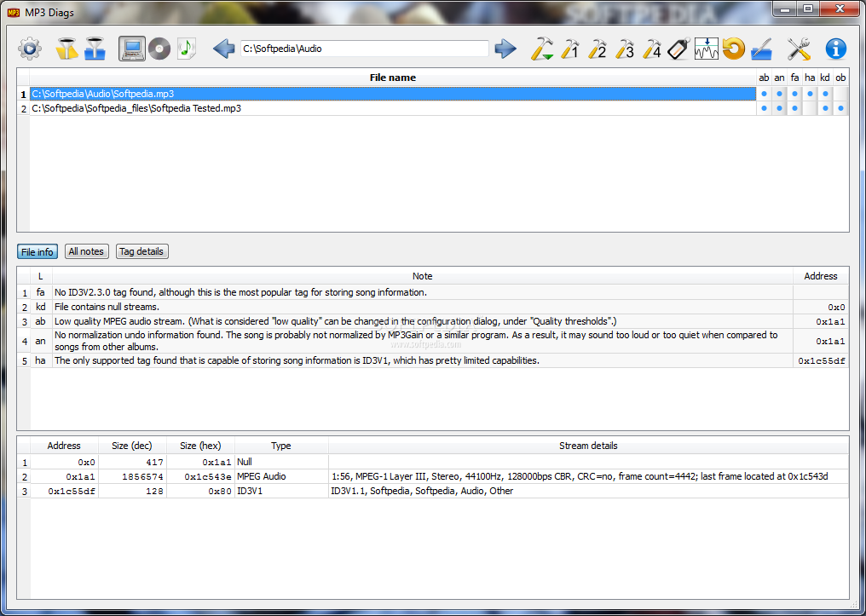Select the computer view mode icon
This screenshot has height=616, width=866.
(132, 49)
